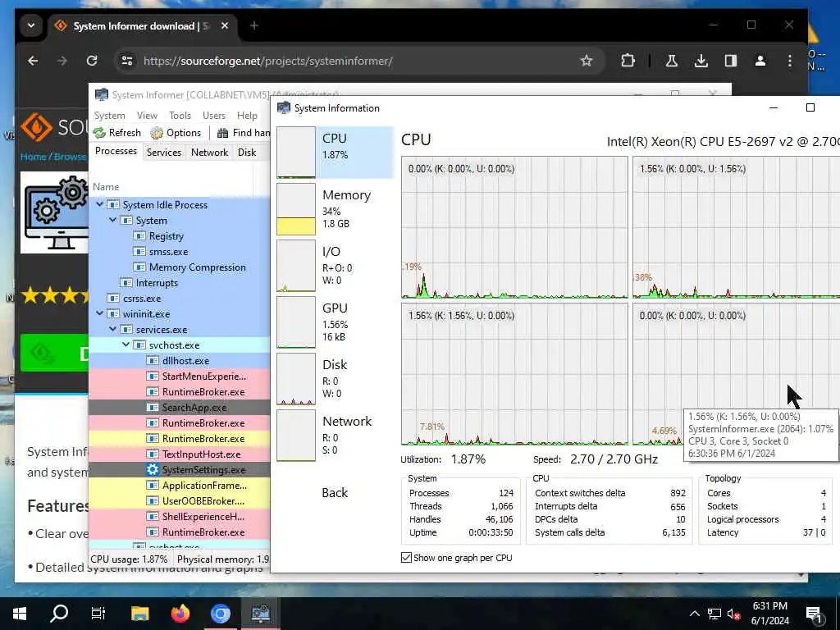
Task: Click the Back button in System Information
Action: pos(335,493)
